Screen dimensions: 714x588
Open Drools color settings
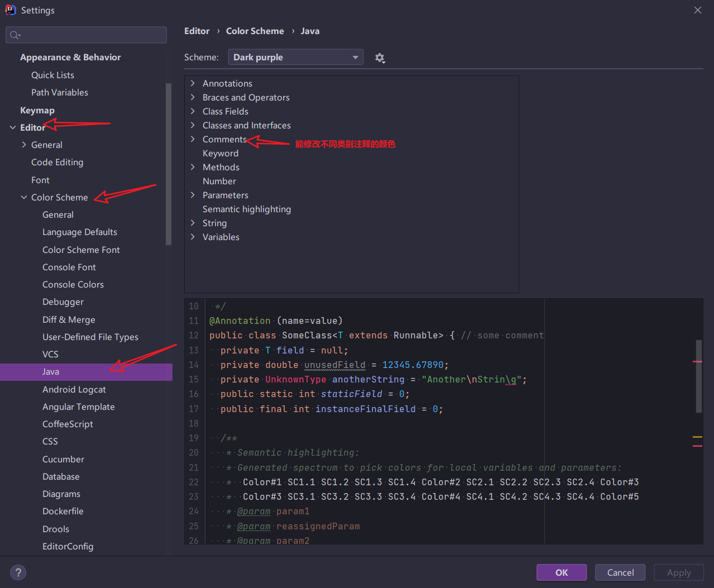(x=56, y=529)
